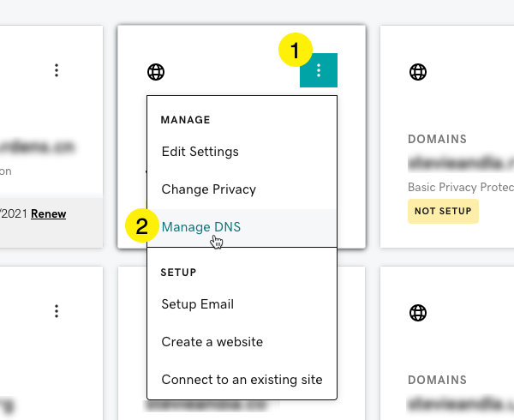The image size is (514, 420).
Task: Choose Change Privacy in the Manage section
Action: (208, 189)
